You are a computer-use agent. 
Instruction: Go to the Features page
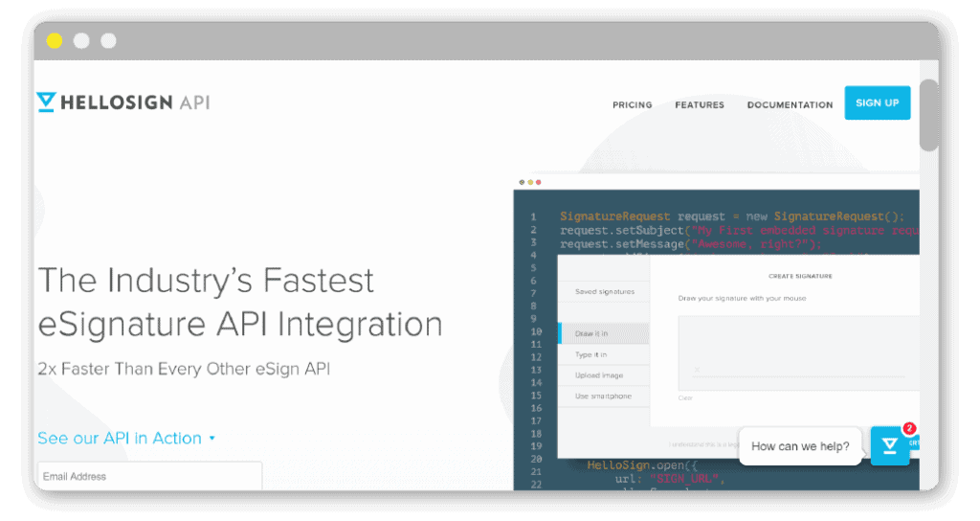[x=700, y=105]
